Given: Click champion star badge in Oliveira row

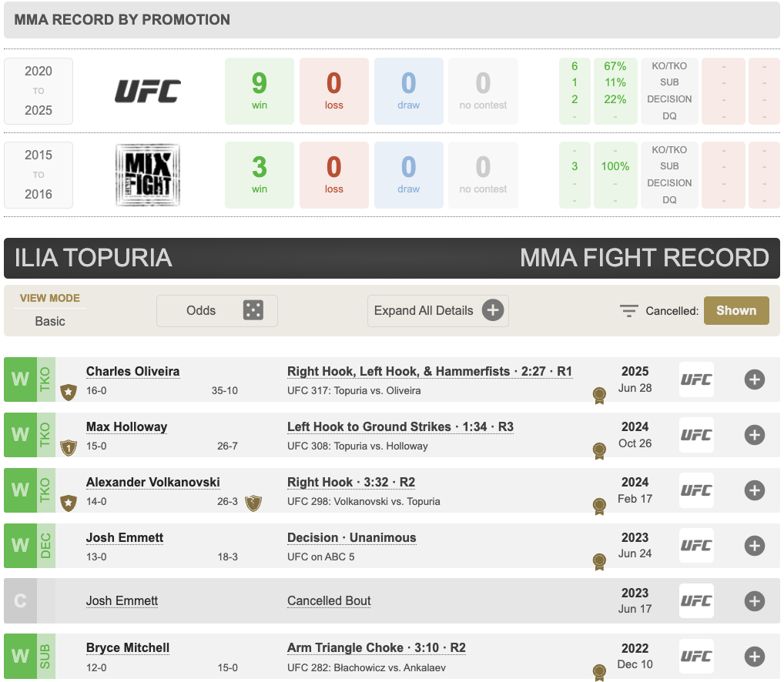Looking at the screenshot, I should point(69,393).
